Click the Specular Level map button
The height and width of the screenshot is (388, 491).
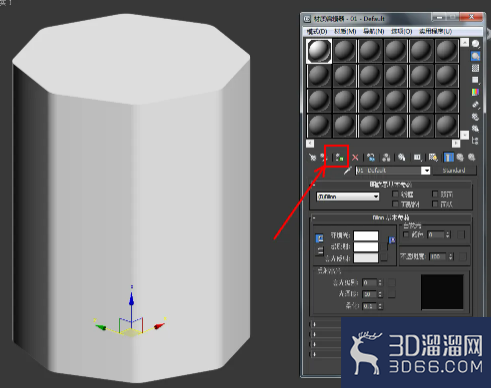[x=391, y=283]
